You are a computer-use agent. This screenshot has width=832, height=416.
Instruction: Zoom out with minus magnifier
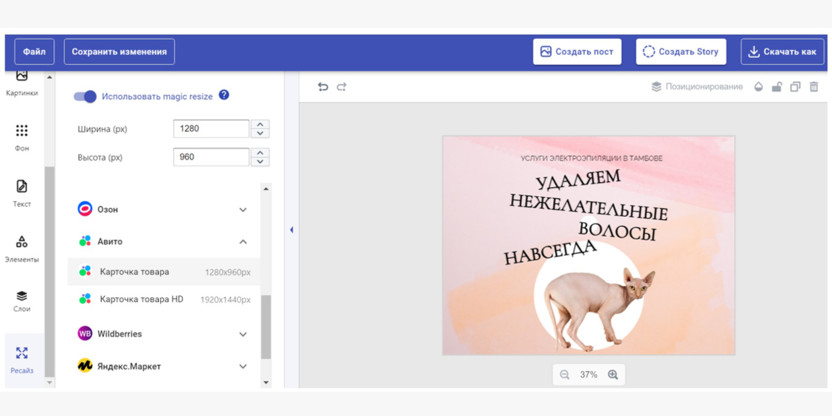pyautogui.click(x=565, y=375)
